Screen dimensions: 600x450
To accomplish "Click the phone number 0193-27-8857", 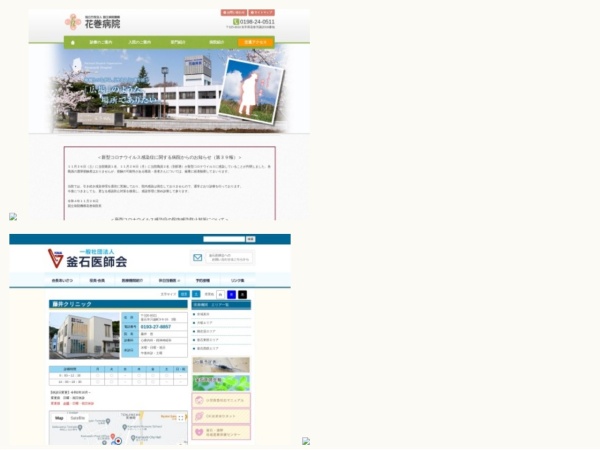I will click(x=156, y=327).
